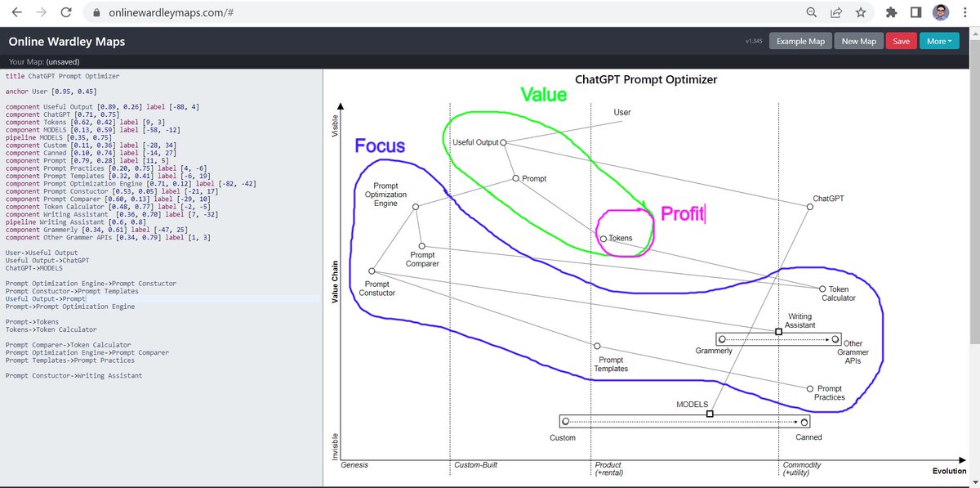Click the New Map button
Image resolution: width=980 pixels, height=488 pixels.
click(x=858, y=42)
